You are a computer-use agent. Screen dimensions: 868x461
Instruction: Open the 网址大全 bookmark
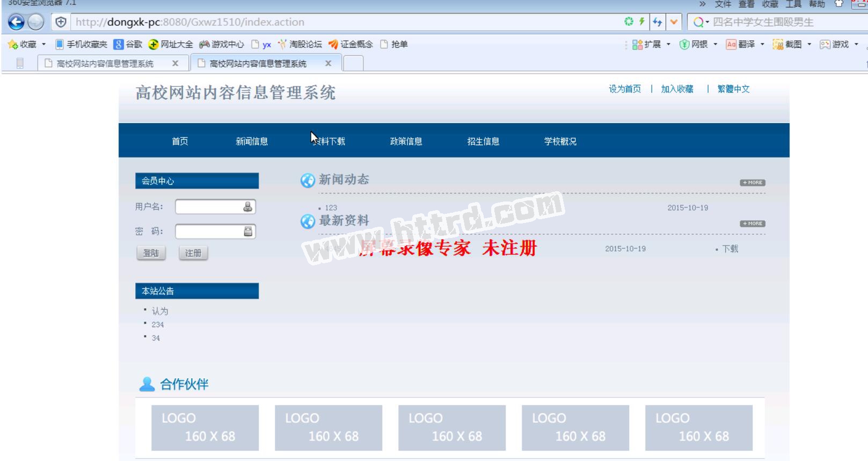[x=171, y=44]
